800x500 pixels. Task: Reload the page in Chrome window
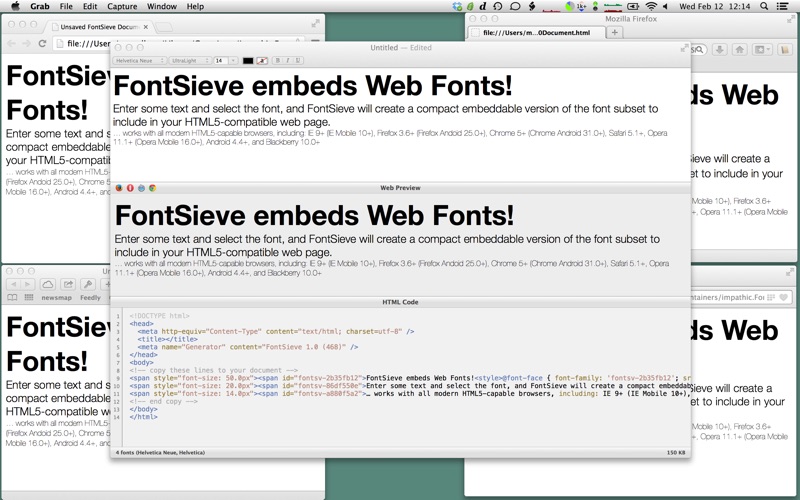42,43
